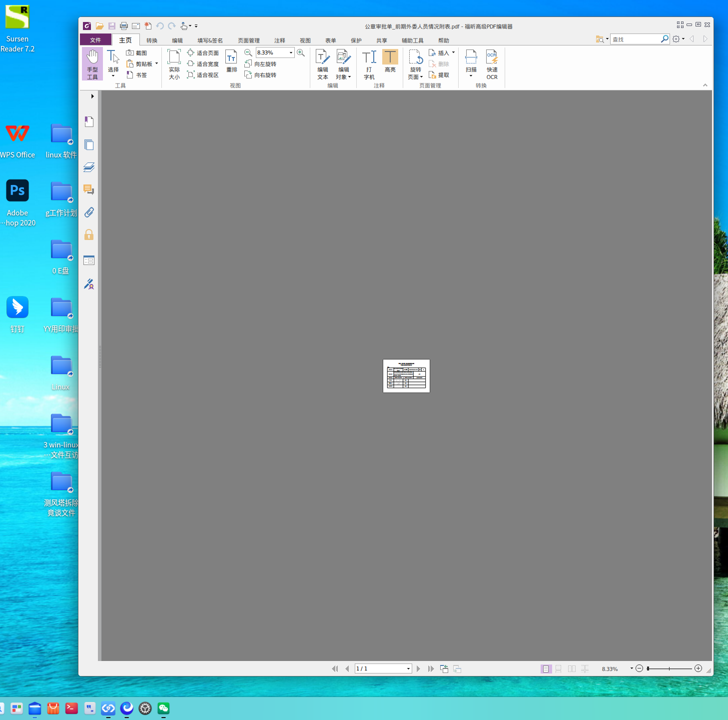
Task: Open the File (文件) menu
Action: [x=95, y=40]
